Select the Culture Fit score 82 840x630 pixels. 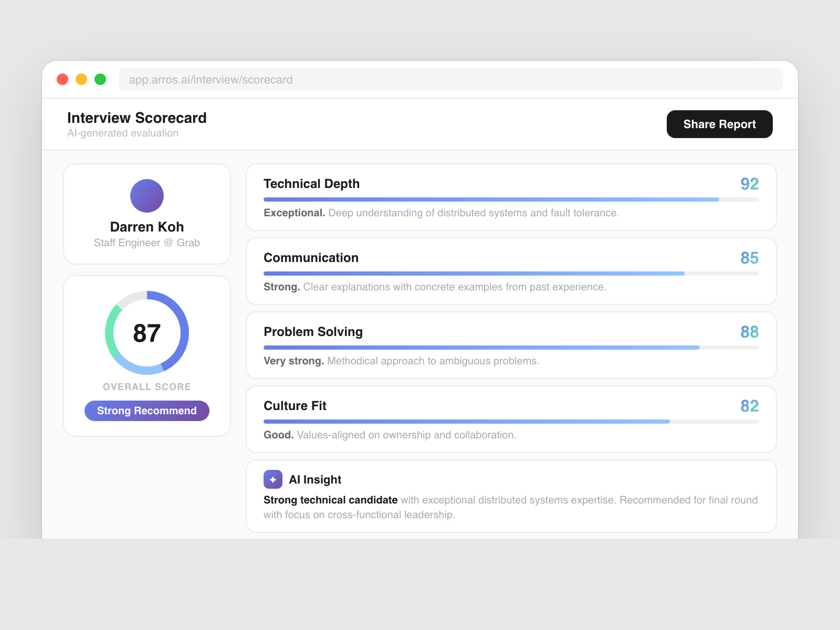(749, 406)
